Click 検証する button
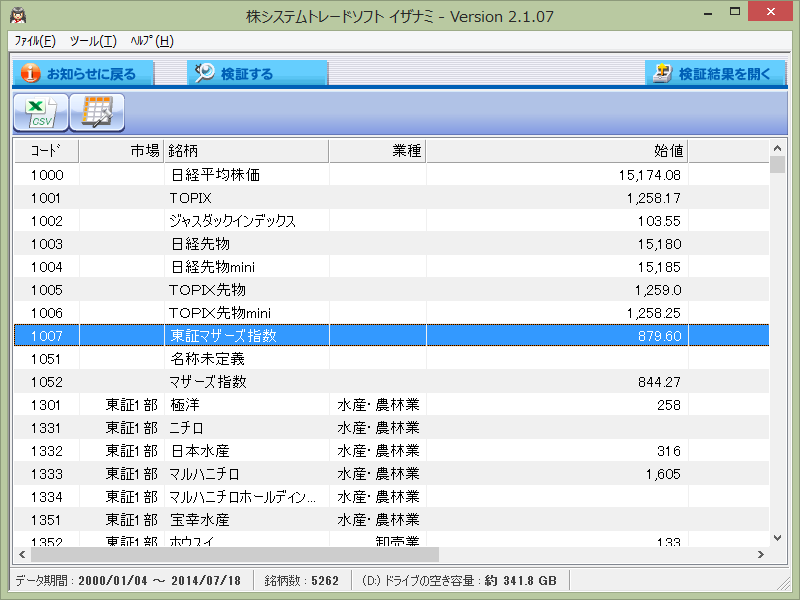This screenshot has height=600, width=800. pyautogui.click(x=257, y=73)
